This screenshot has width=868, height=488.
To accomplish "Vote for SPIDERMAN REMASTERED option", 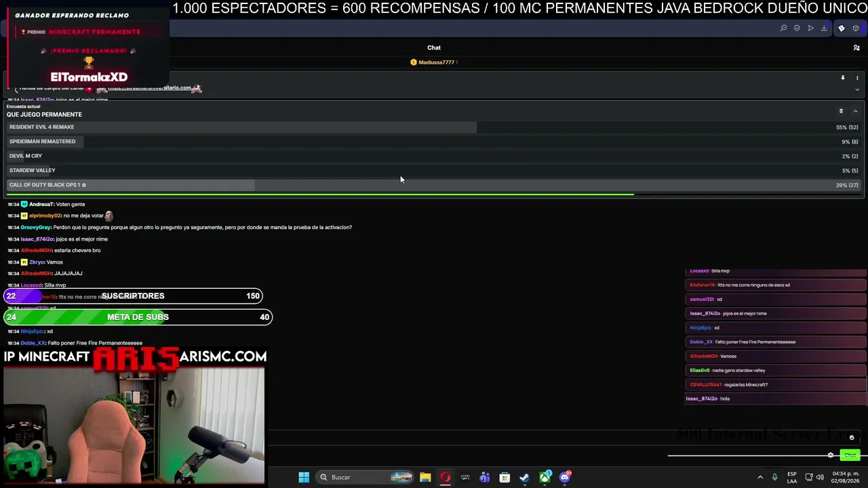I will [434, 142].
